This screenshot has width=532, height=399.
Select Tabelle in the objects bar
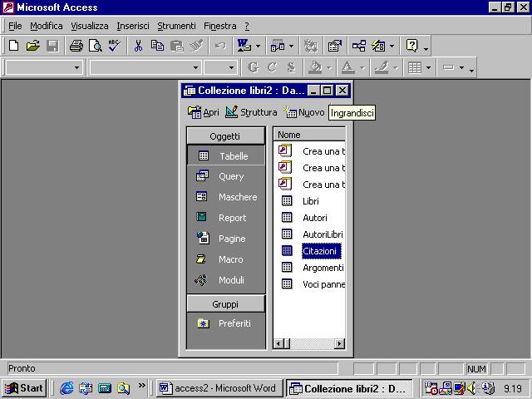(x=225, y=155)
